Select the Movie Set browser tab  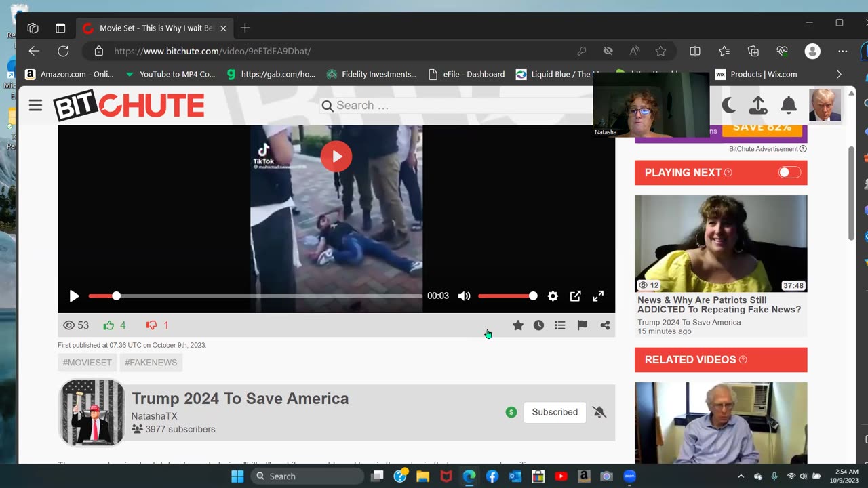[155, 28]
